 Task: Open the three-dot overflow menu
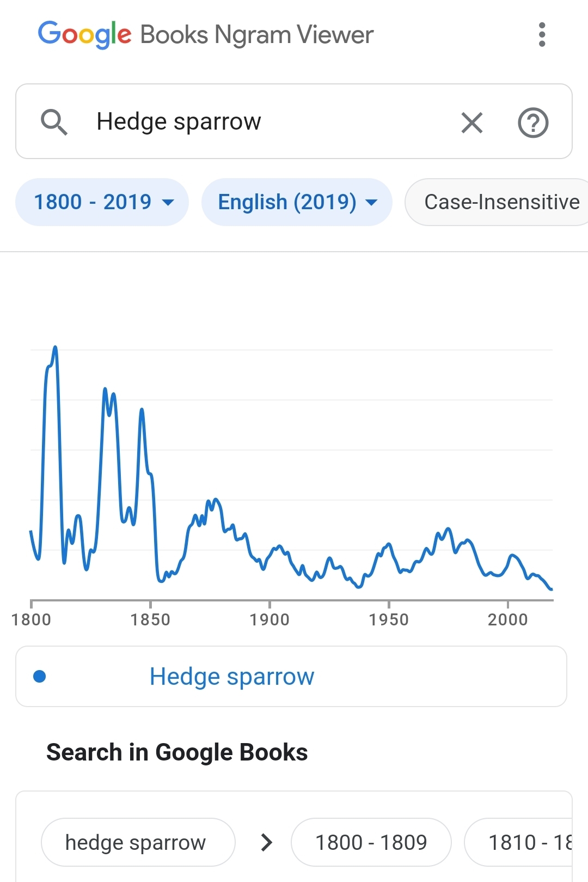(x=541, y=34)
